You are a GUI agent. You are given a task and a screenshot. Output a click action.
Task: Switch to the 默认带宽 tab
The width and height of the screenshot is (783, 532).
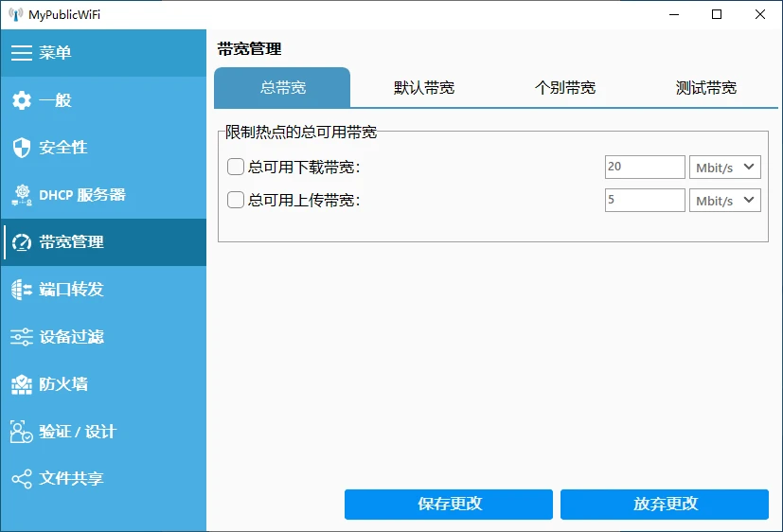[x=424, y=88]
